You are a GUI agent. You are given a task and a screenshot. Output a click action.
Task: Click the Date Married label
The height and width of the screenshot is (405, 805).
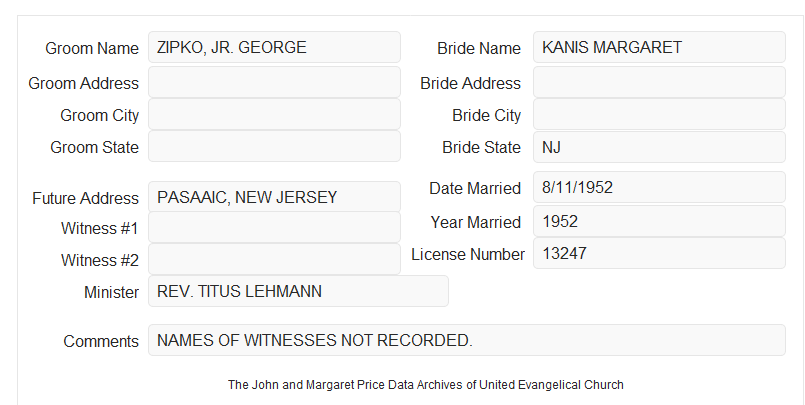click(475, 188)
